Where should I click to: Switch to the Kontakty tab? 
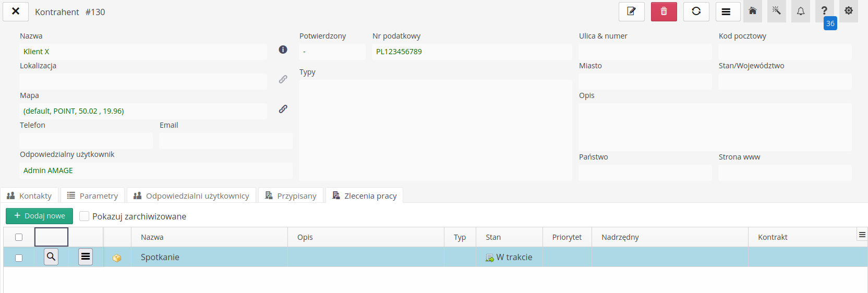tap(30, 196)
